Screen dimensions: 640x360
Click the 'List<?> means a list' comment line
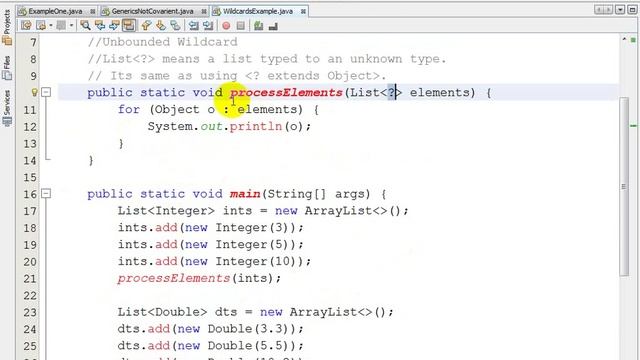(x=267, y=59)
